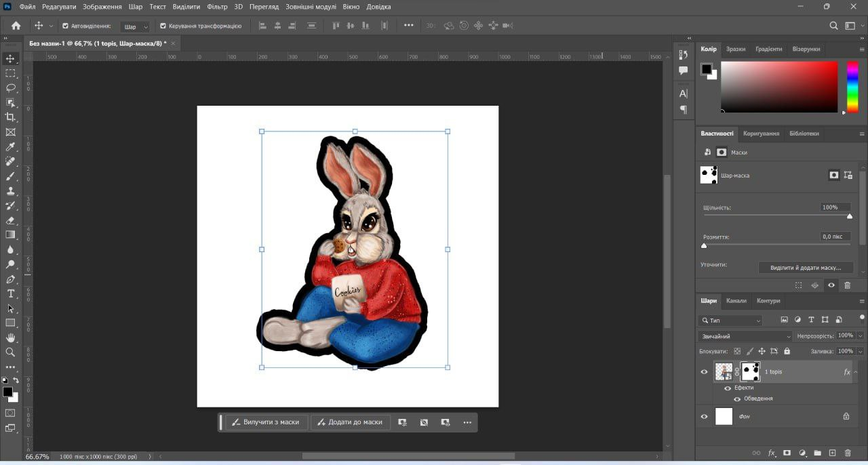
Task: Select the Pen tool
Action: (x=10, y=279)
